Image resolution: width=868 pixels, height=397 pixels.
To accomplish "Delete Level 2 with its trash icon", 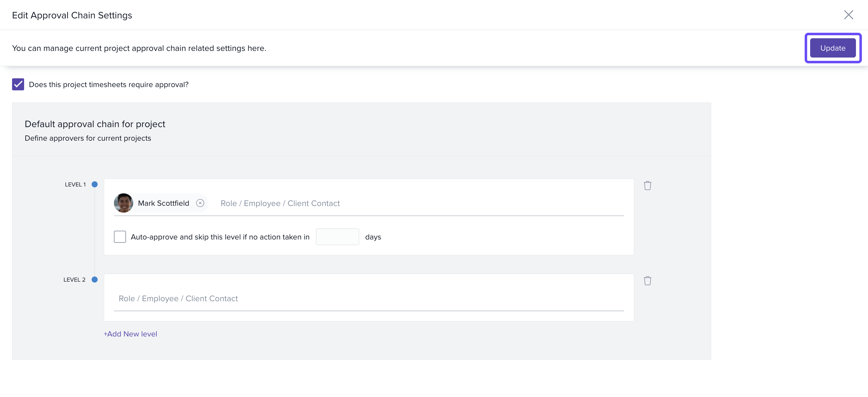I will pos(647,280).
